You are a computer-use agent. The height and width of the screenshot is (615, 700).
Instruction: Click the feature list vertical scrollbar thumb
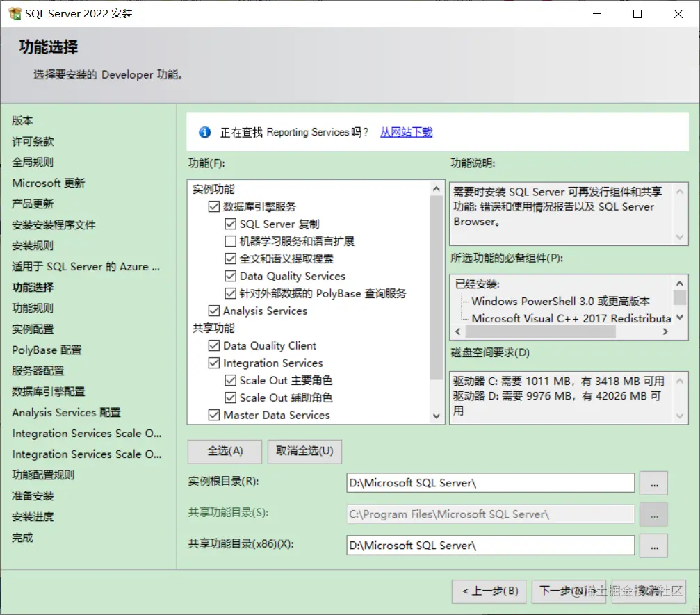click(x=437, y=288)
